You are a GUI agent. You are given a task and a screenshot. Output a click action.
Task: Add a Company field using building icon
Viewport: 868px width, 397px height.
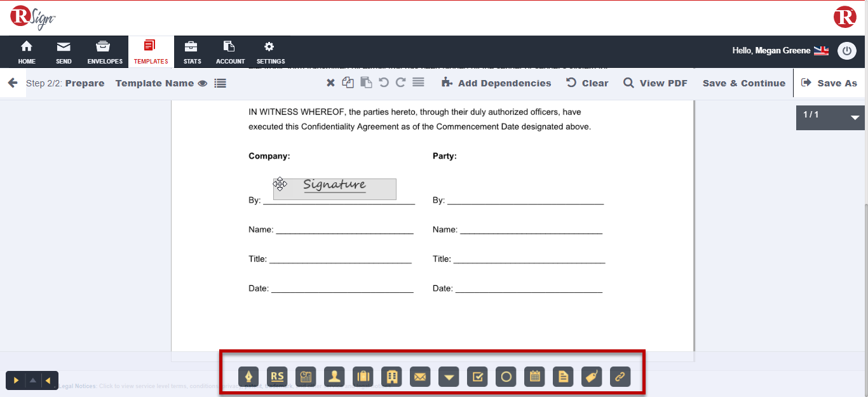point(391,376)
